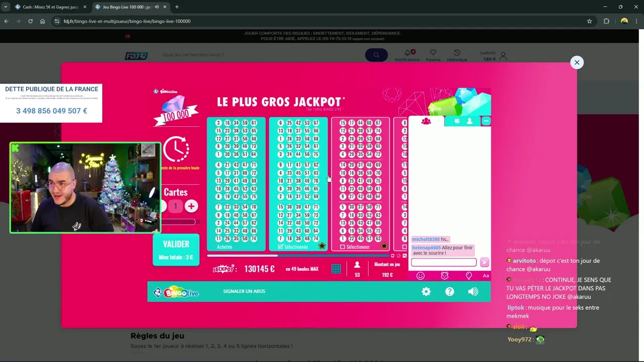
Task: View site information icon in address bar
Action: click(x=57, y=21)
